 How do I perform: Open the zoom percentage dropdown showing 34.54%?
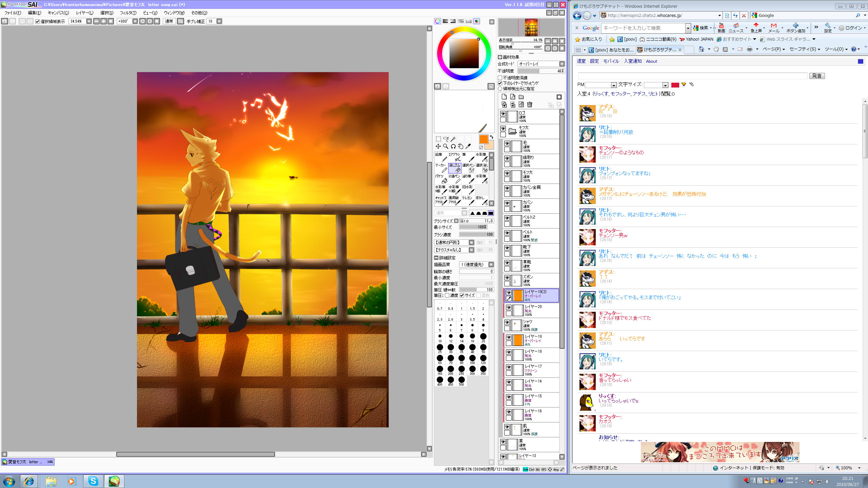(89, 21)
